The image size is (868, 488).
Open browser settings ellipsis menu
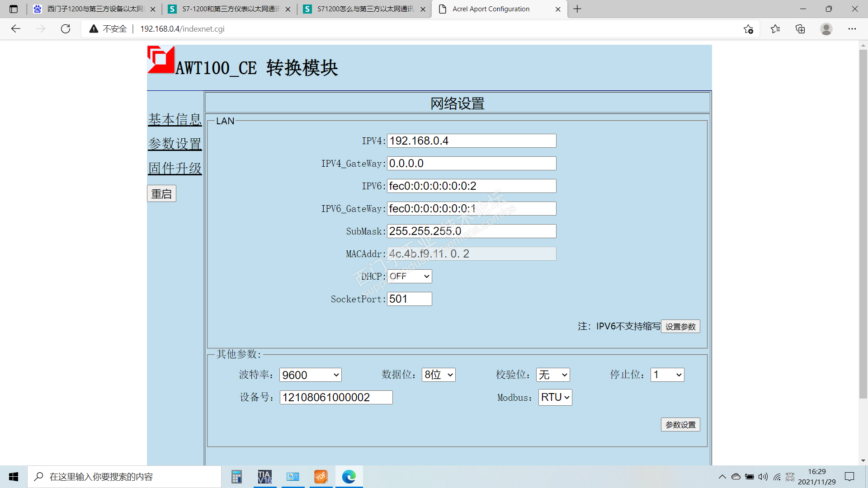point(852,29)
